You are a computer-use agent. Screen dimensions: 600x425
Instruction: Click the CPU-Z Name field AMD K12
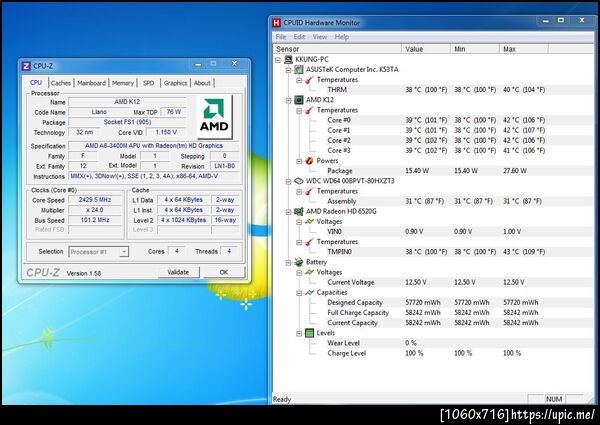coord(127,102)
